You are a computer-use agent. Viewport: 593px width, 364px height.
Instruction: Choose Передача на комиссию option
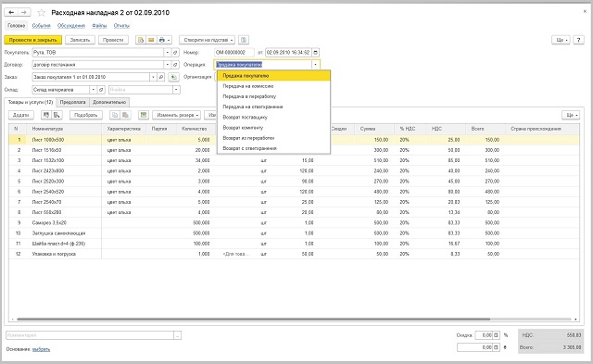pos(274,86)
